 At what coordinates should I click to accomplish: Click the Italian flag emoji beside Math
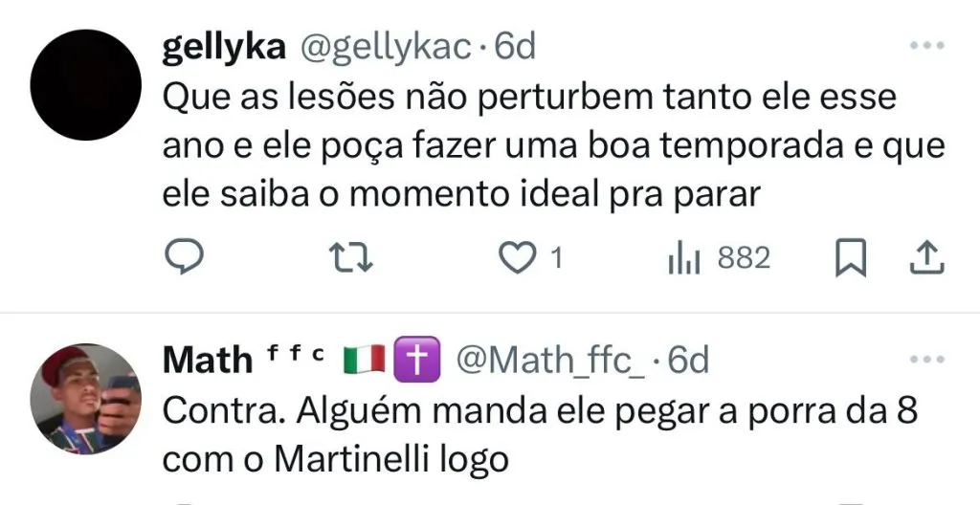pos(362,361)
